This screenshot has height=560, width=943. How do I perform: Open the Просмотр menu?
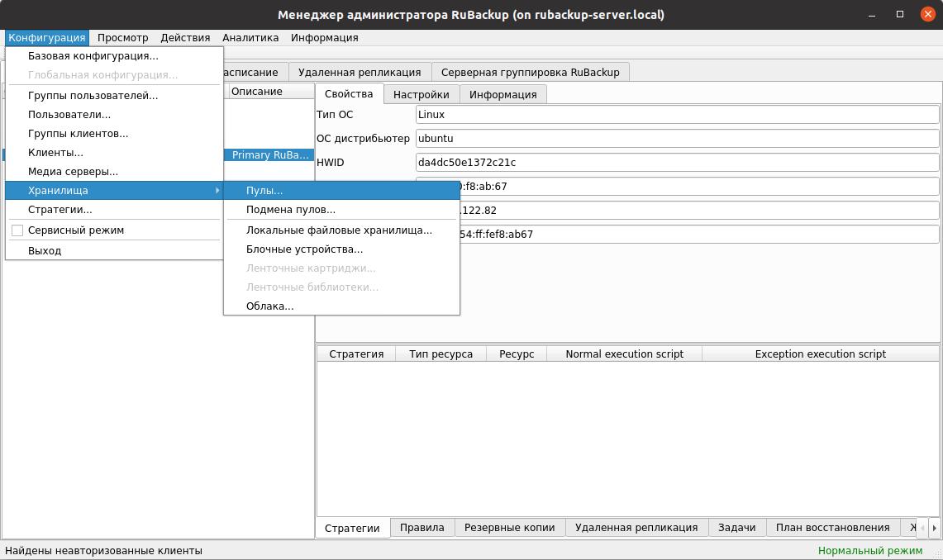(122, 37)
